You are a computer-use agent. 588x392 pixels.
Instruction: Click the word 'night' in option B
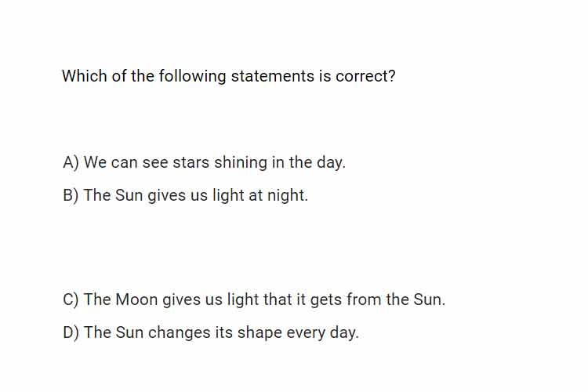tap(287, 195)
